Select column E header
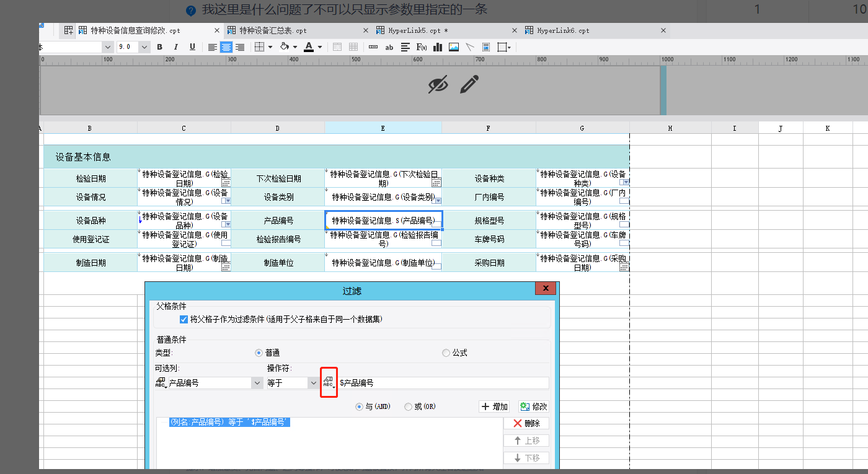Screen dimensions: 868x474 click(383, 128)
